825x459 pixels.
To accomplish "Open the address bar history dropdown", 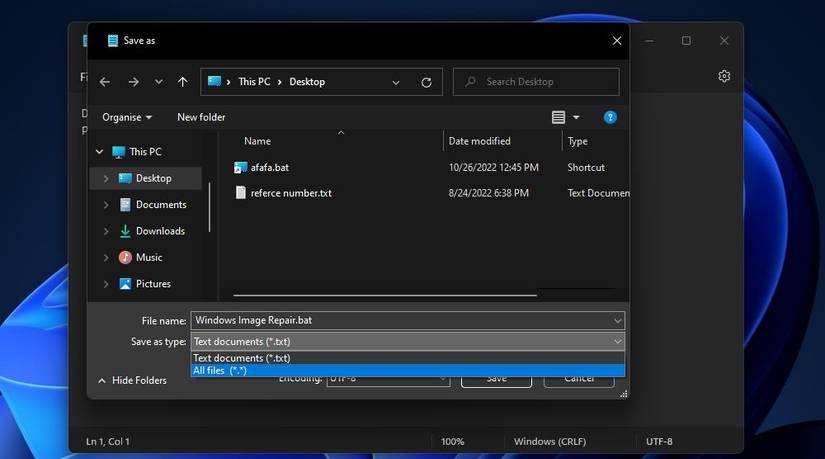I will [x=396, y=82].
